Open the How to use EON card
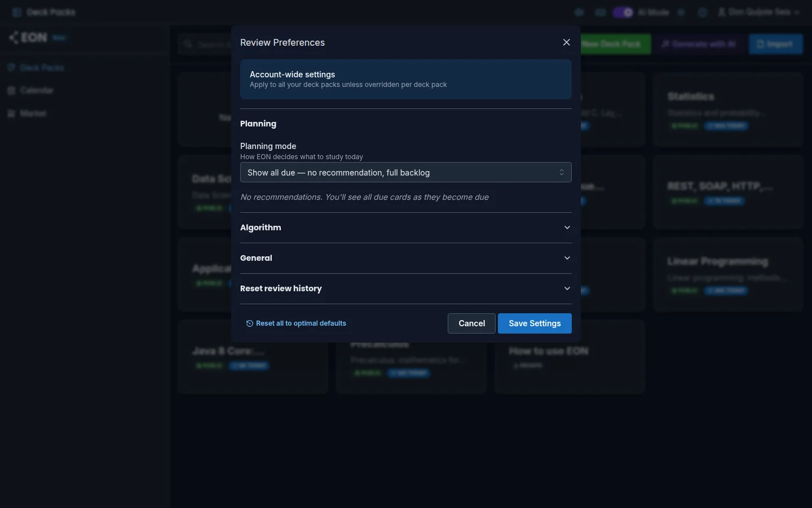The image size is (812, 508). [x=570, y=357]
